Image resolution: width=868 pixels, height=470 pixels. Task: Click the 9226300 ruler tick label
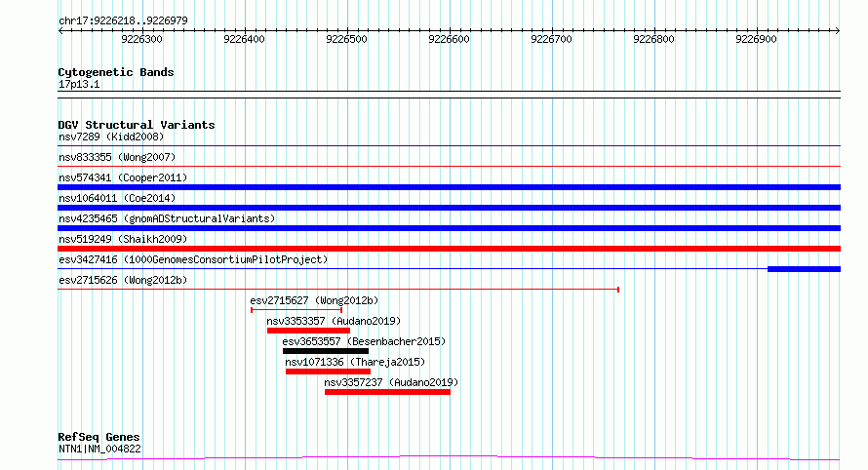[141, 39]
